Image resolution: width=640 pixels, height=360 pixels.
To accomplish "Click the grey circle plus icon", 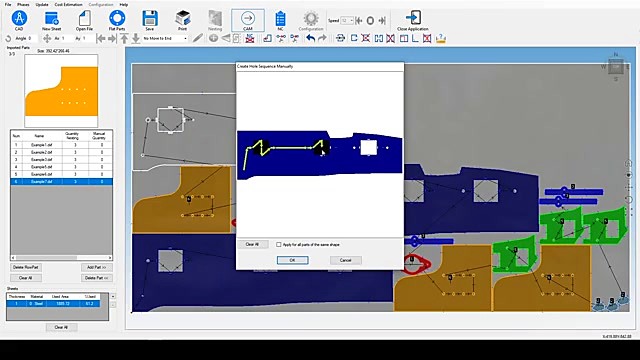I will [213, 38].
